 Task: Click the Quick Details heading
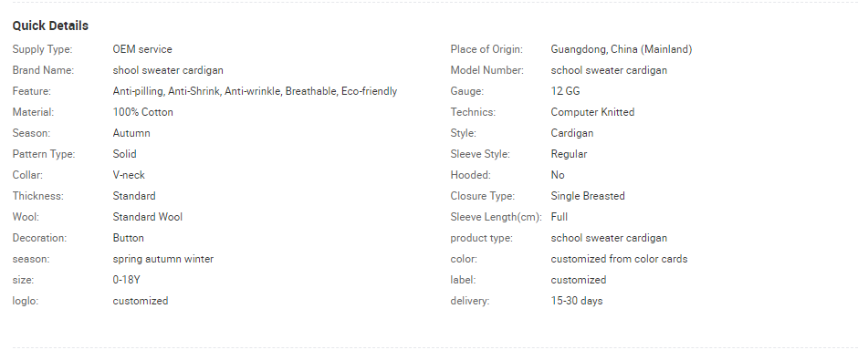(x=50, y=26)
